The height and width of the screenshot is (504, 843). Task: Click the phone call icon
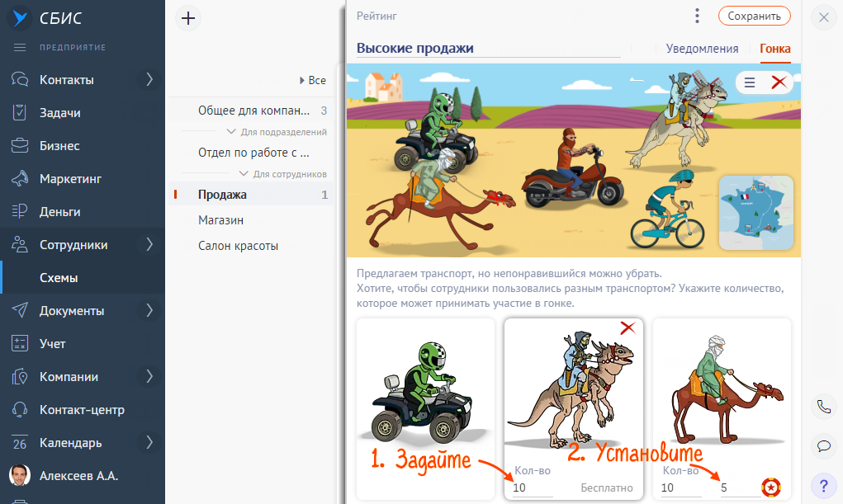click(x=823, y=406)
